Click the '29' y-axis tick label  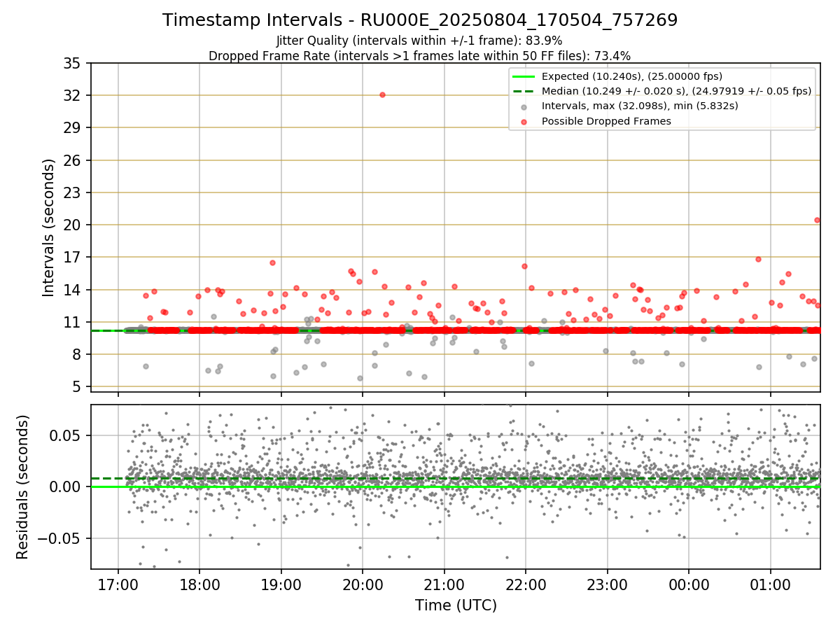73,127
